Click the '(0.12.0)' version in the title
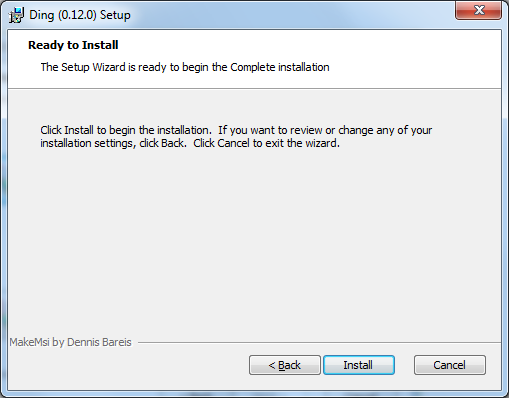Screen dimensions: 509x398 click(77, 15)
